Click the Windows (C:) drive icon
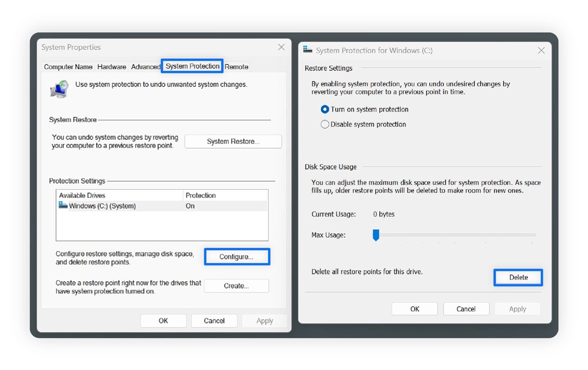 (x=63, y=206)
